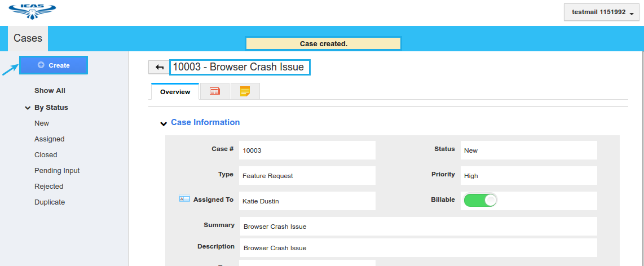Filter cases by Closed status
The height and width of the screenshot is (266, 644).
46,155
